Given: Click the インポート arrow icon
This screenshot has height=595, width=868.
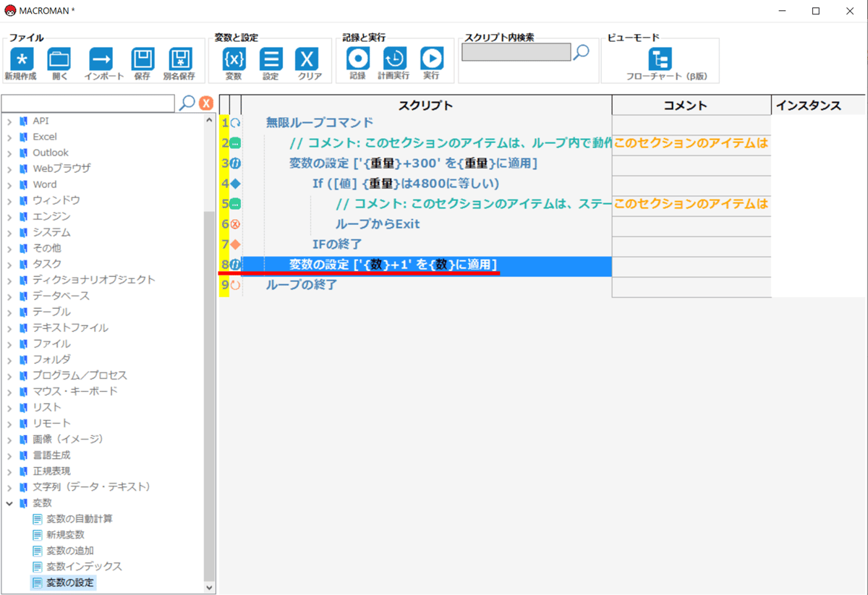Looking at the screenshot, I should click(101, 59).
